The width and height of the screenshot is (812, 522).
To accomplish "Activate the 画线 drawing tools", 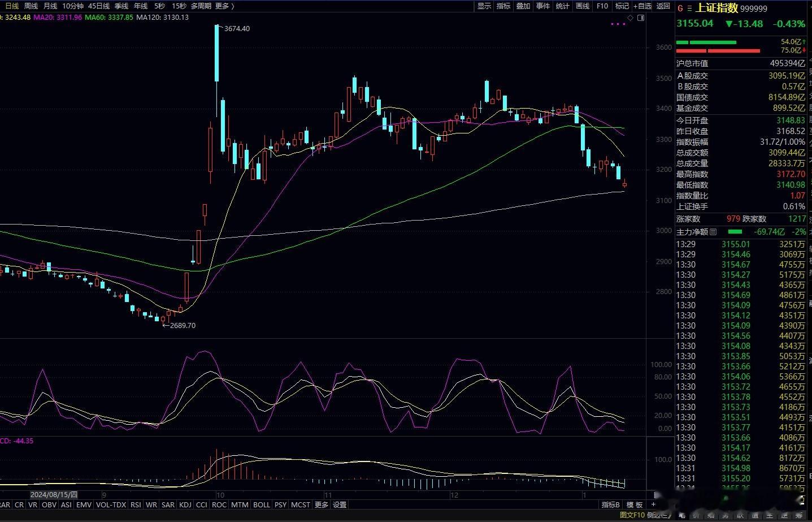I will 583,6.
